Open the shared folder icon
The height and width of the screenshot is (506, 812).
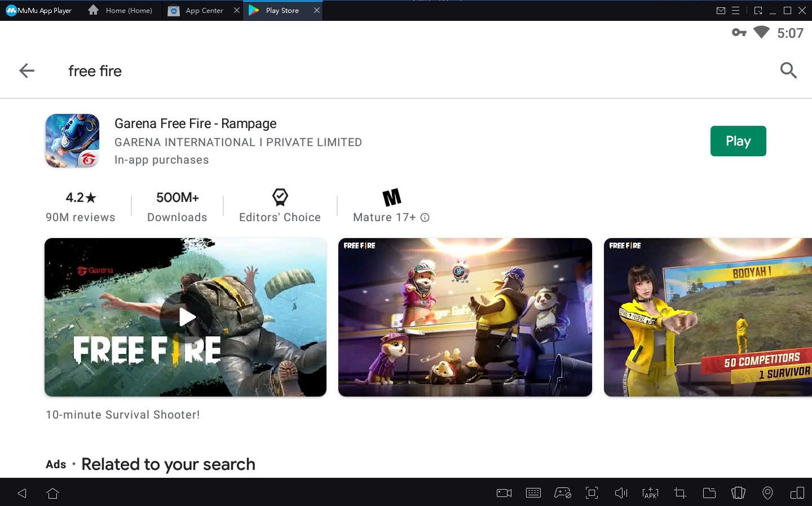point(709,493)
